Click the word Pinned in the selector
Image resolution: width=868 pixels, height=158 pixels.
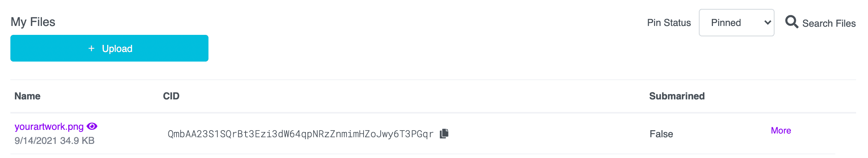[726, 23]
